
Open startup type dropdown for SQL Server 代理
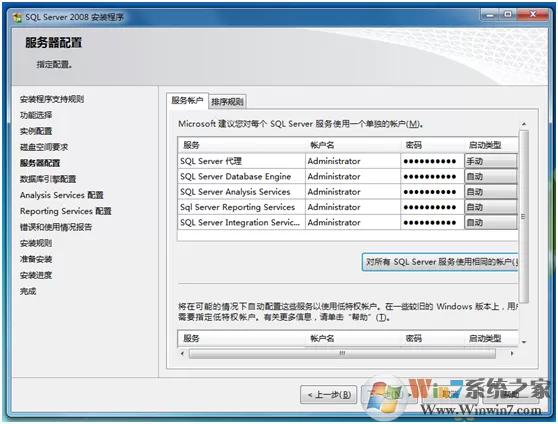point(490,161)
